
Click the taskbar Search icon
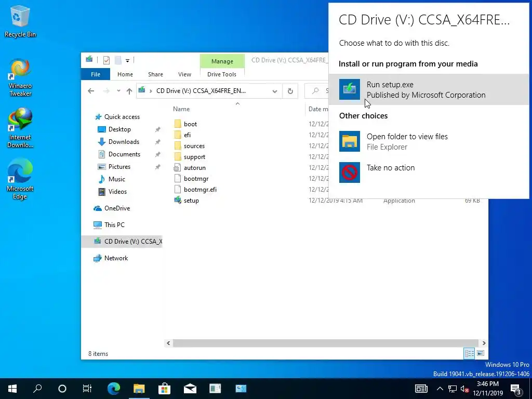37,389
